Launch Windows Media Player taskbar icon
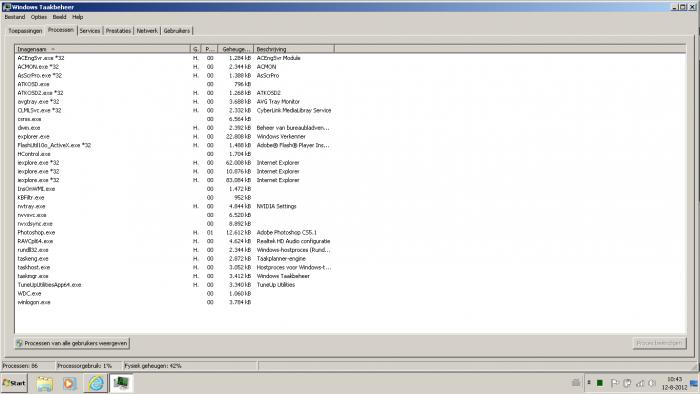 (69, 383)
